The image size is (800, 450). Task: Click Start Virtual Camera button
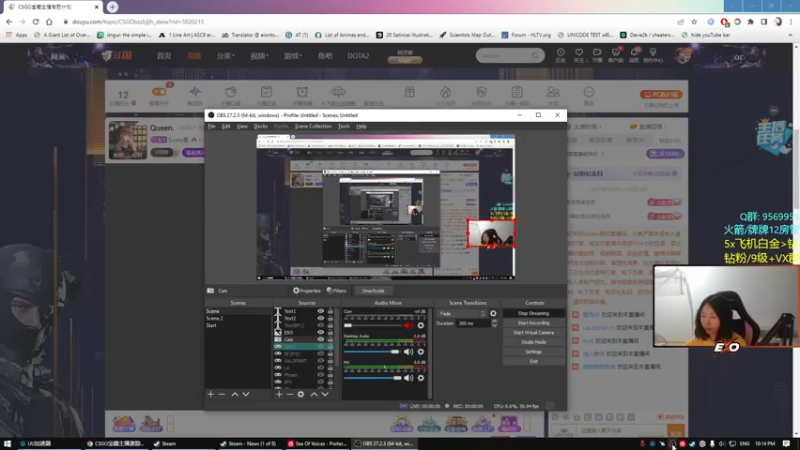(534, 333)
